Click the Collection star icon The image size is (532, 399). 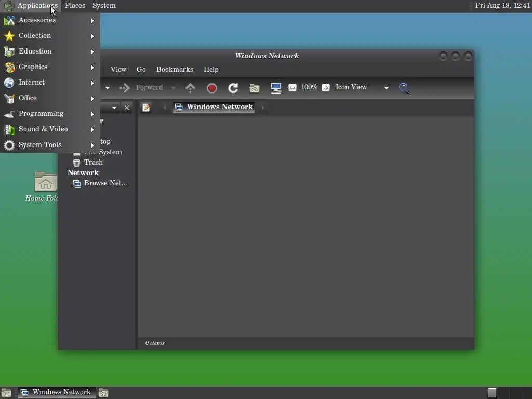(x=9, y=36)
